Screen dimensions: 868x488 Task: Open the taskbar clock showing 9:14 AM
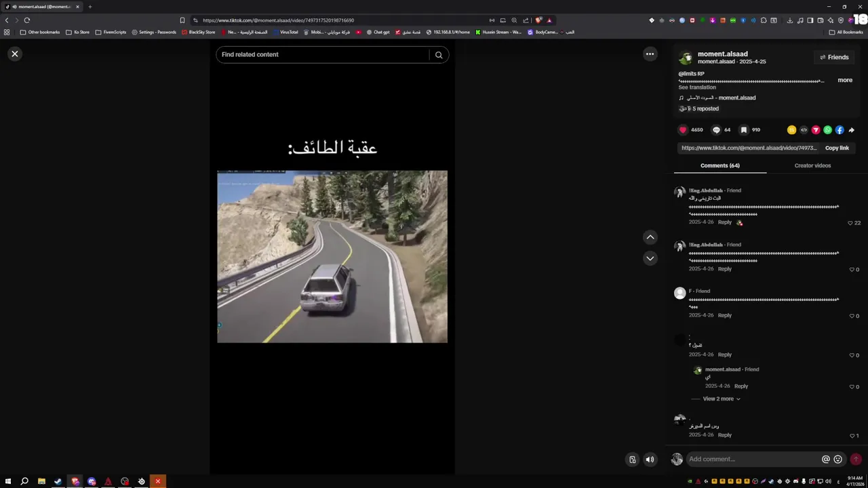coord(854,481)
